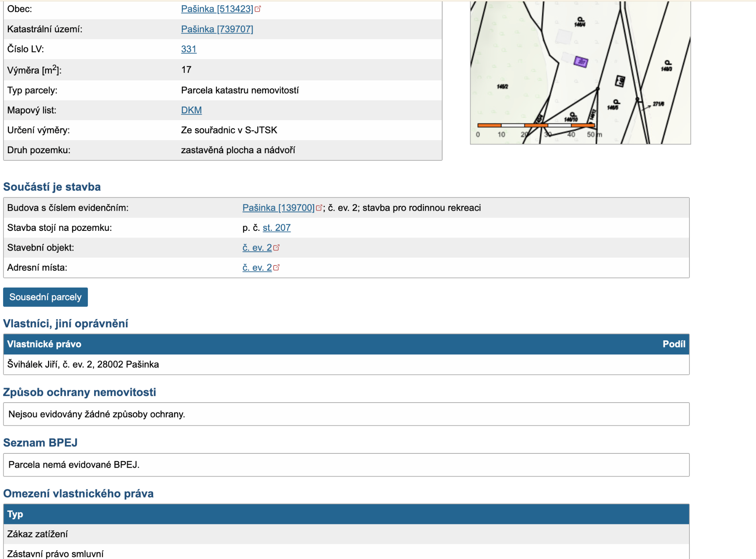Select the Zákaz zatížení row
The width and height of the screenshot is (756, 559).
coord(346,534)
